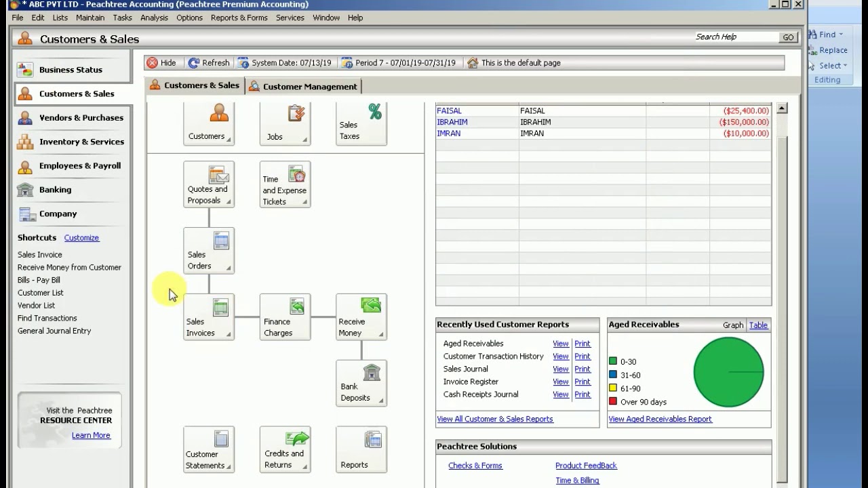Screen dimensions: 868x488
Task: Click the Search Help input field
Action: point(734,37)
